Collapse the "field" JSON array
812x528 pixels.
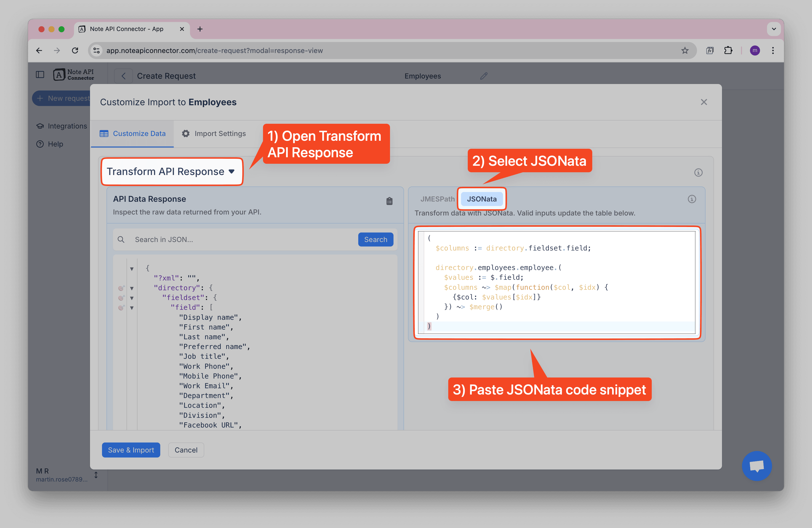[132, 308]
